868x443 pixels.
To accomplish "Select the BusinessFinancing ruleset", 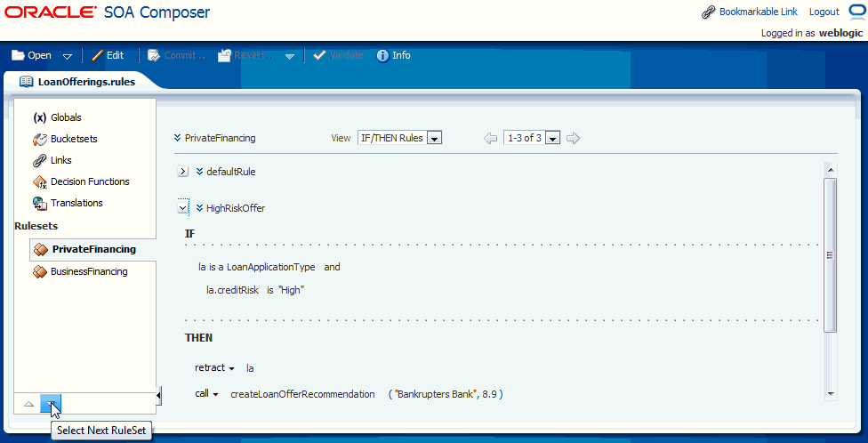I will tap(89, 271).
